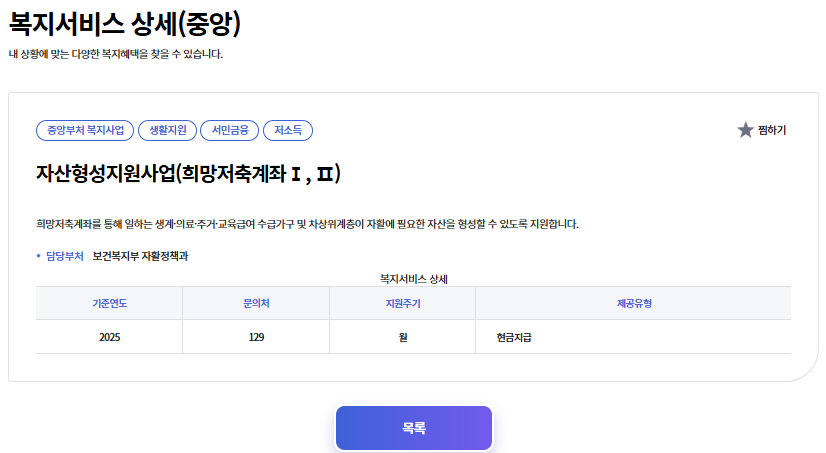Click the 제공유형 column header
The image size is (826, 453).
click(x=633, y=303)
